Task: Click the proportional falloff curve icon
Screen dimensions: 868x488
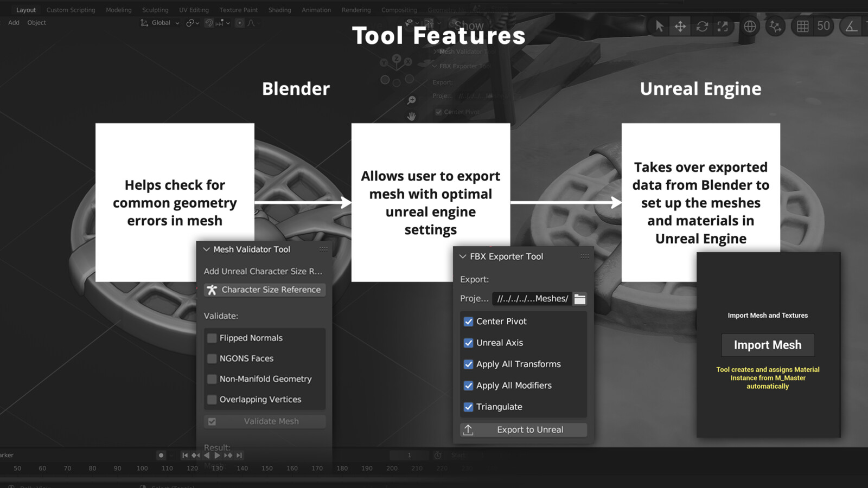Action: pyautogui.click(x=251, y=23)
